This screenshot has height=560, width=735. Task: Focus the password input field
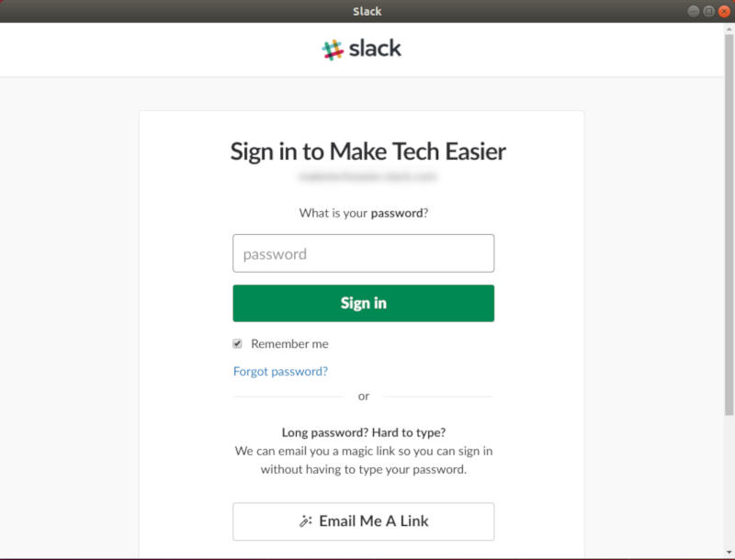pos(363,252)
